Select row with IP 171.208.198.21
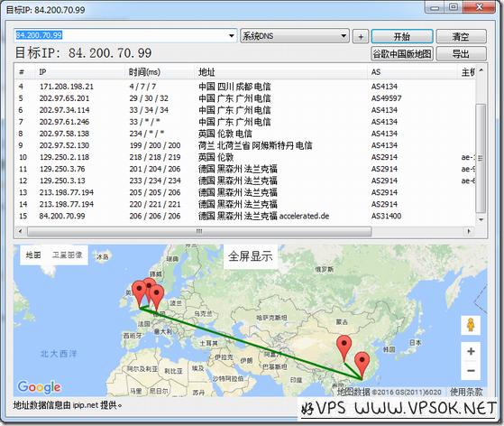504x426 pixels. click(245, 87)
